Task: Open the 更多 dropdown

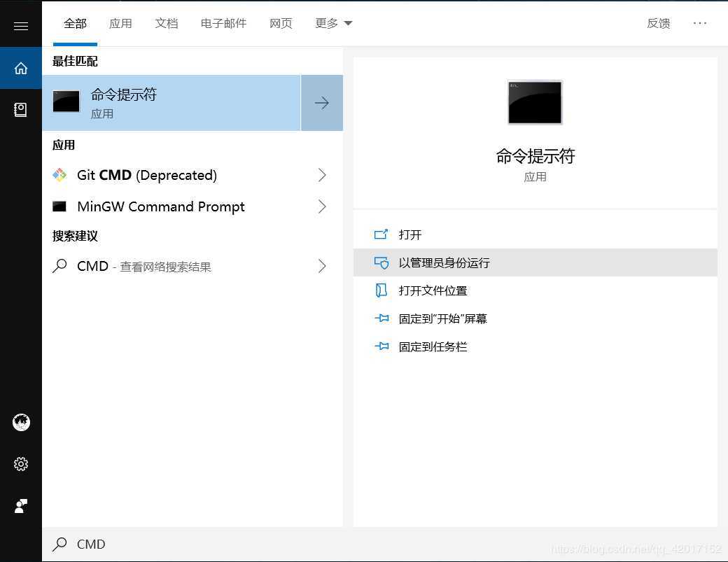Action: coord(333,23)
